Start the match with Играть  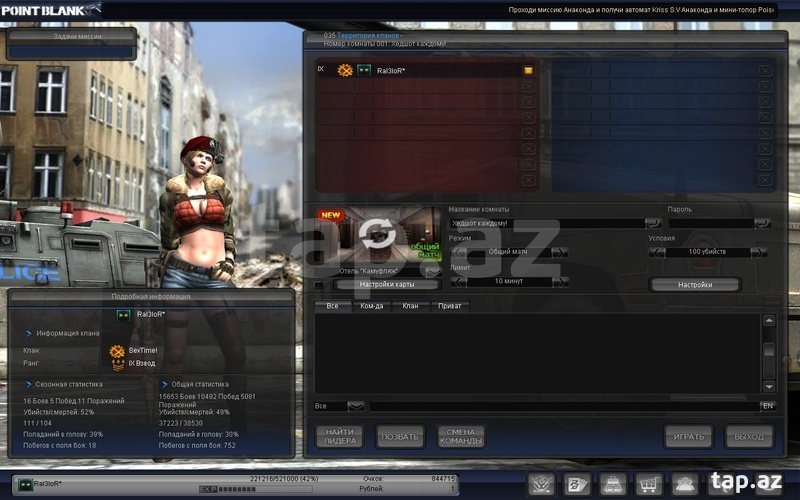click(689, 437)
